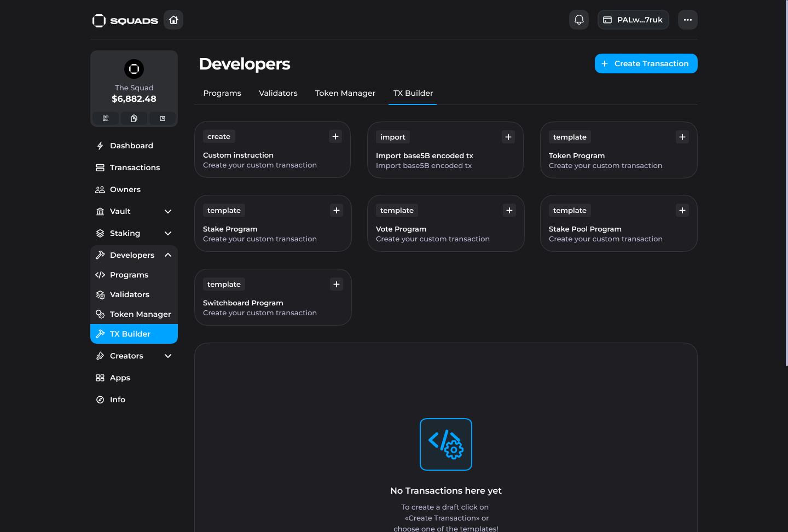The width and height of the screenshot is (788, 532).
Task: Expand the Vault section in sidebar
Action: coord(168,211)
